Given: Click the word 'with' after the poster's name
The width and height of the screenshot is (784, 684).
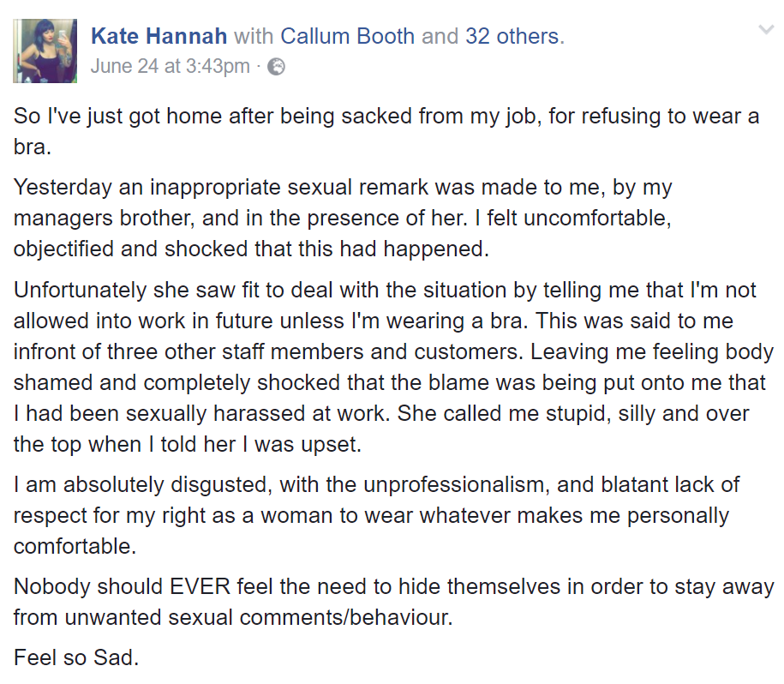Looking at the screenshot, I should tap(254, 37).
